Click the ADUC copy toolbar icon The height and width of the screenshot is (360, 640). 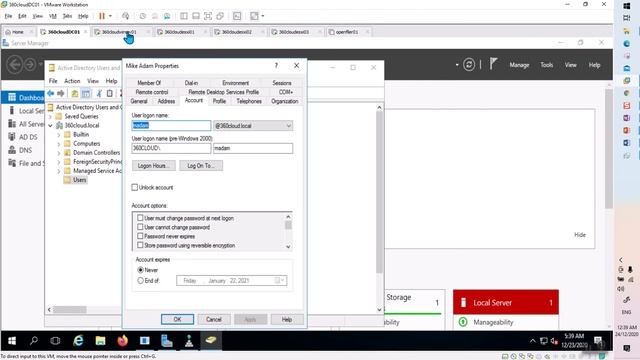[x=110, y=93]
